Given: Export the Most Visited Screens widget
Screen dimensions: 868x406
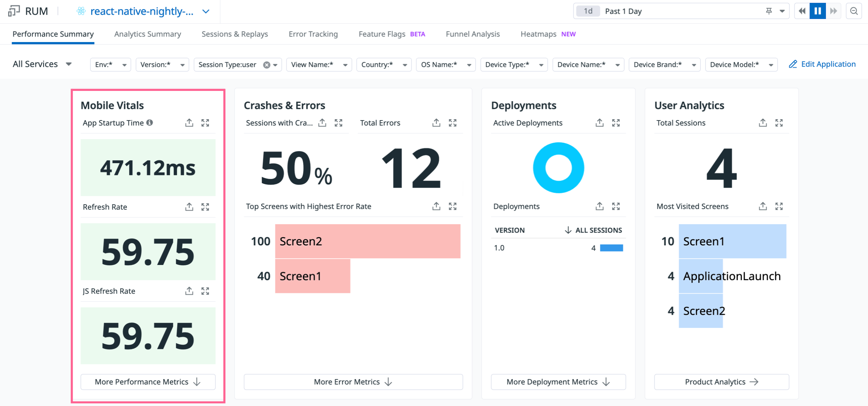Looking at the screenshot, I should [x=763, y=206].
